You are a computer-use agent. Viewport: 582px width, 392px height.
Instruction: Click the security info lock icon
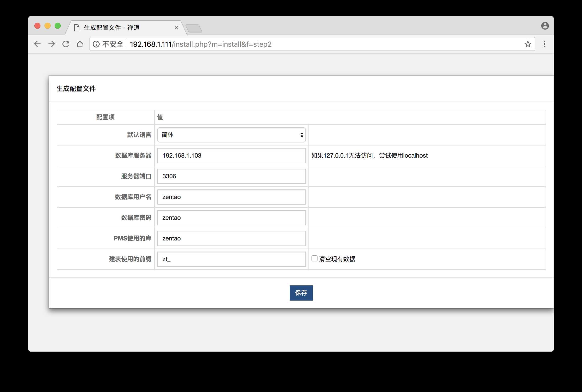(x=95, y=44)
